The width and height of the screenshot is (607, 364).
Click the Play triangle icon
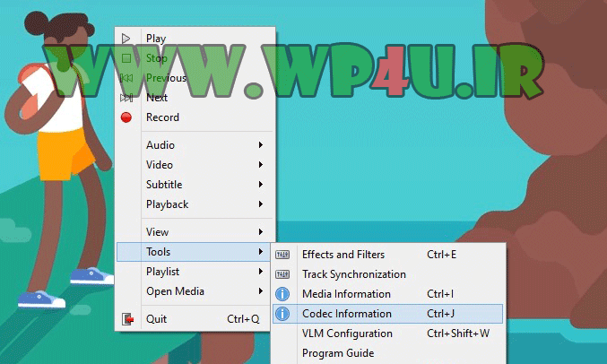[126, 39]
